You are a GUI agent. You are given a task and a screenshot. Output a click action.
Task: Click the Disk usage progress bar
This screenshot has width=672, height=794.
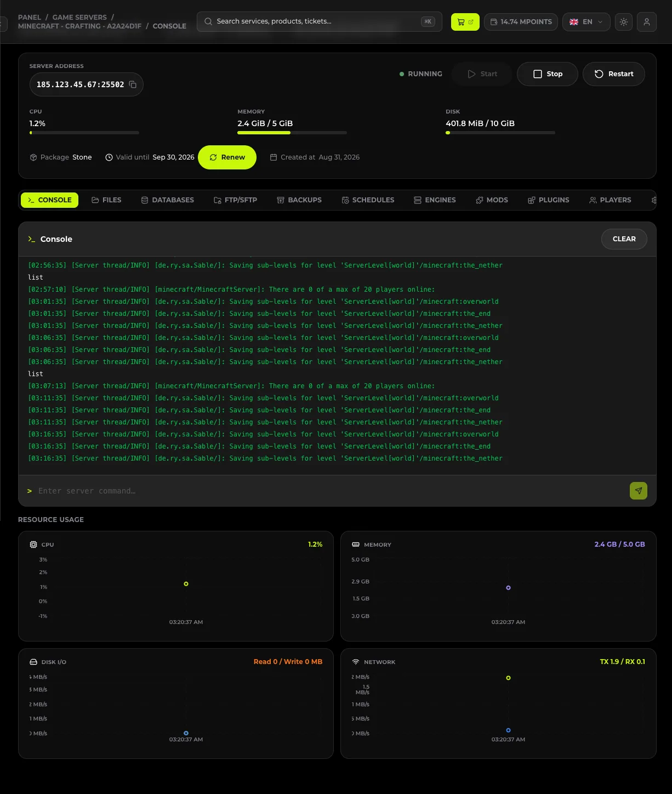click(500, 133)
